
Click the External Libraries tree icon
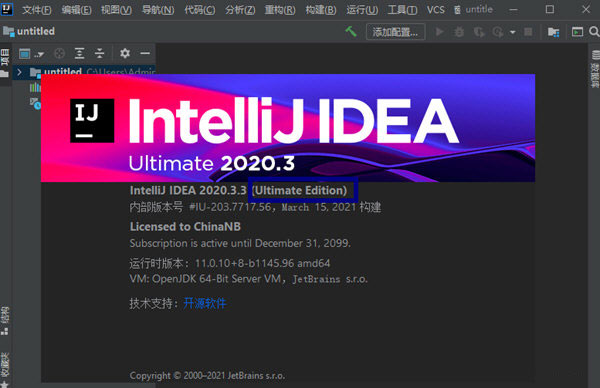(35, 88)
